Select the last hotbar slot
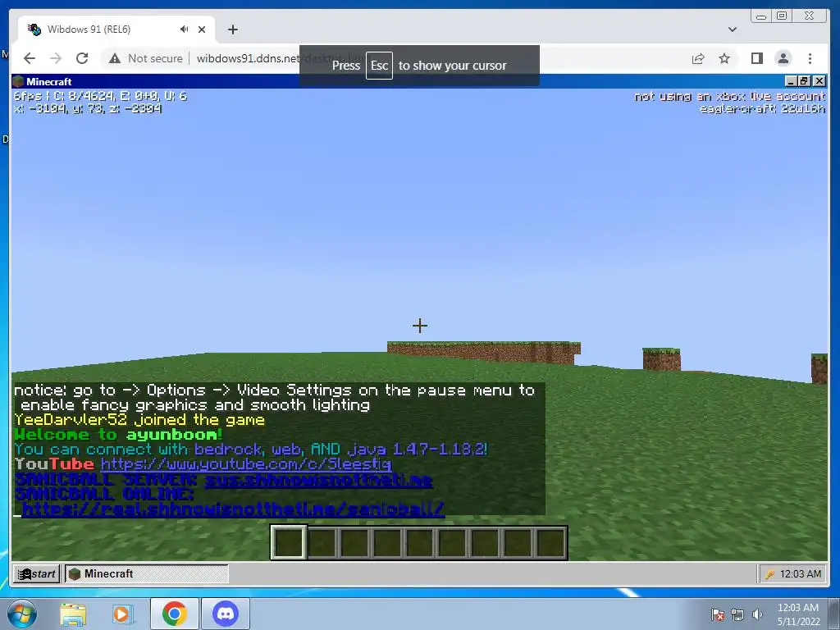The width and height of the screenshot is (840, 630). coord(550,542)
